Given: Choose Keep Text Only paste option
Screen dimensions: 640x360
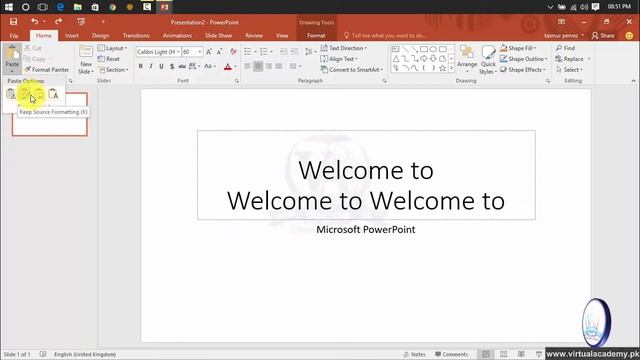Looking at the screenshot, I should coord(53,95).
